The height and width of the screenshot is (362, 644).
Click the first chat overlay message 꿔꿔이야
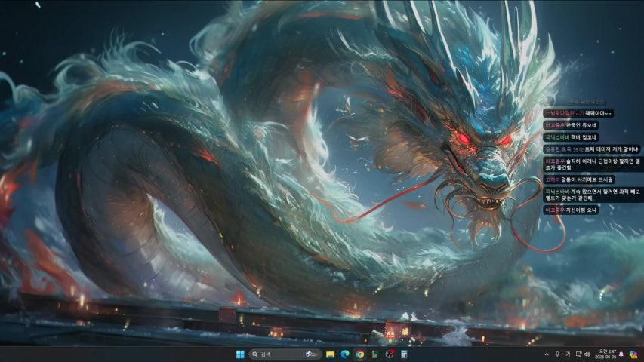coord(579,113)
